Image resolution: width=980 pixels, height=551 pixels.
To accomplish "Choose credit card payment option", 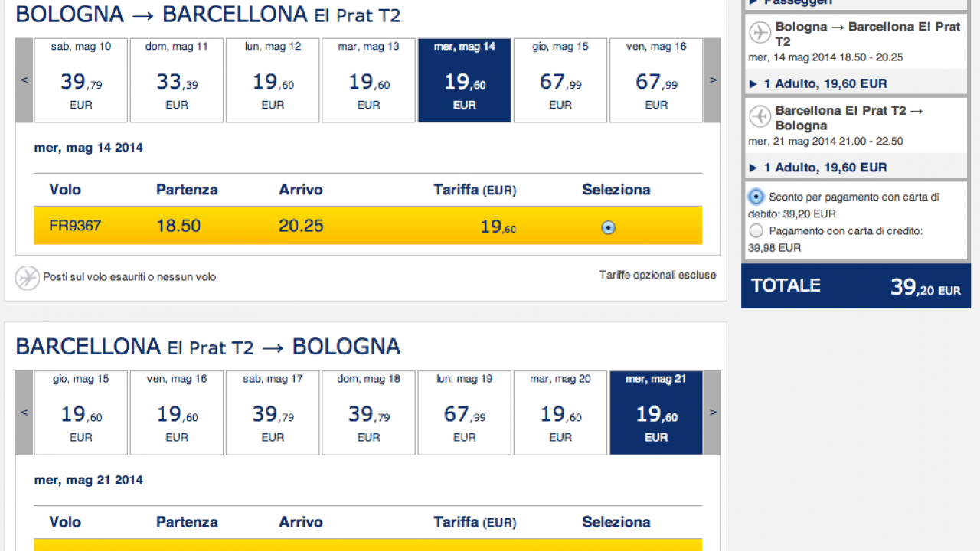I will point(756,230).
